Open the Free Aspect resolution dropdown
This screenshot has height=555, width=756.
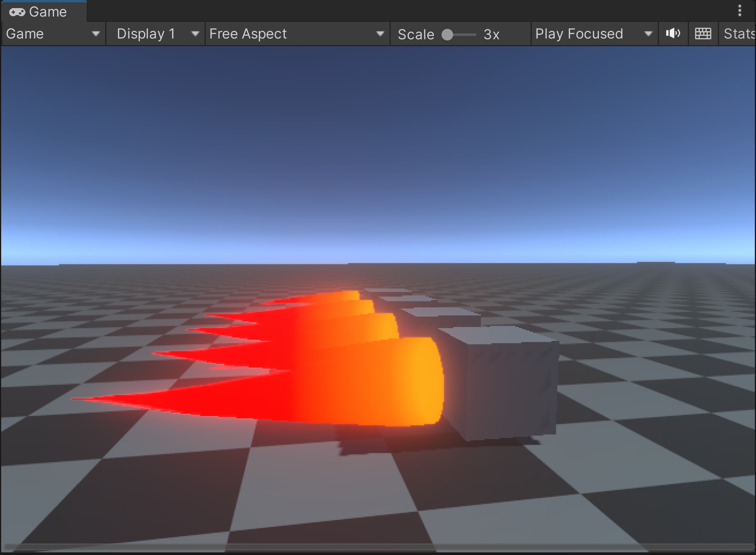coord(297,34)
